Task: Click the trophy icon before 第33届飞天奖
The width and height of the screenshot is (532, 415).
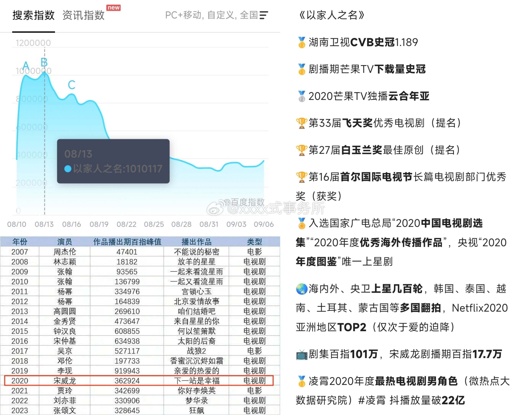Action: (302, 123)
